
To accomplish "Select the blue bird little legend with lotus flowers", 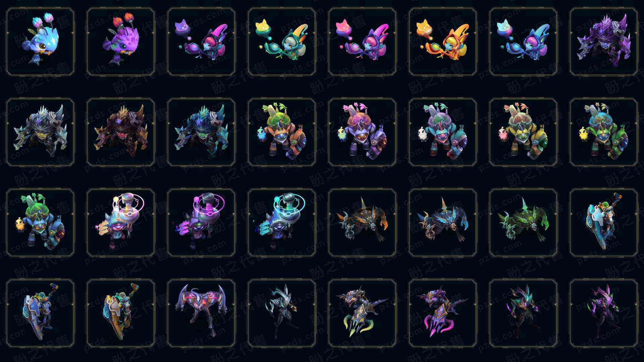I will (40, 42).
